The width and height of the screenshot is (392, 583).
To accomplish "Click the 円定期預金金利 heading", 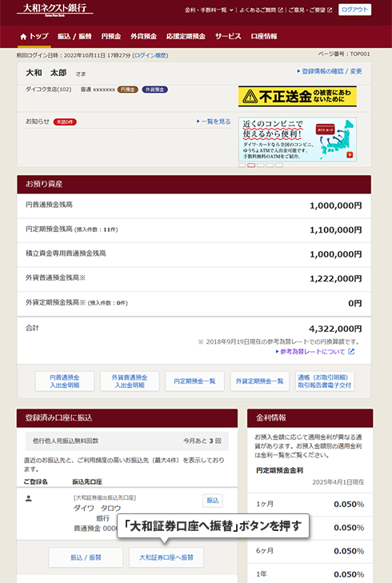I will (x=280, y=471).
